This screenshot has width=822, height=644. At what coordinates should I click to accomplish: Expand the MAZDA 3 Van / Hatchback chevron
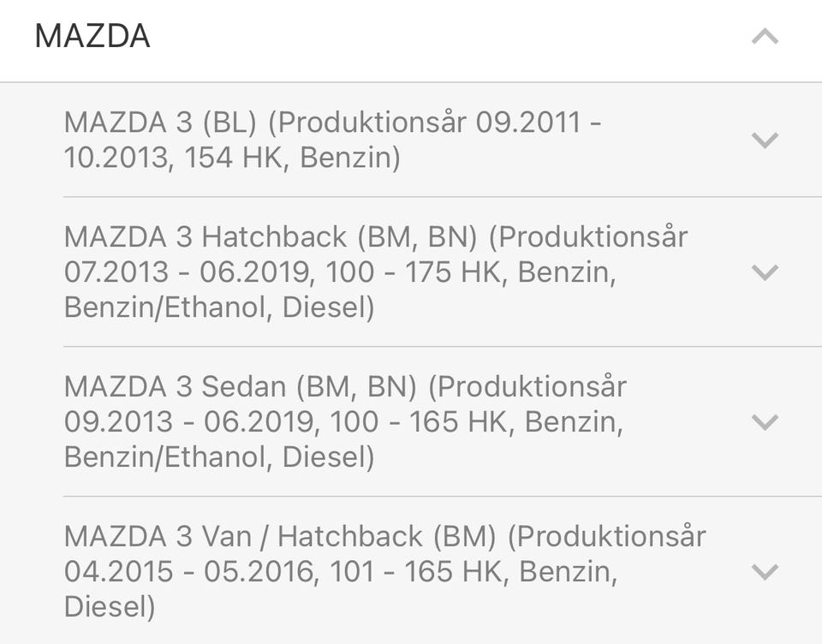click(x=764, y=572)
